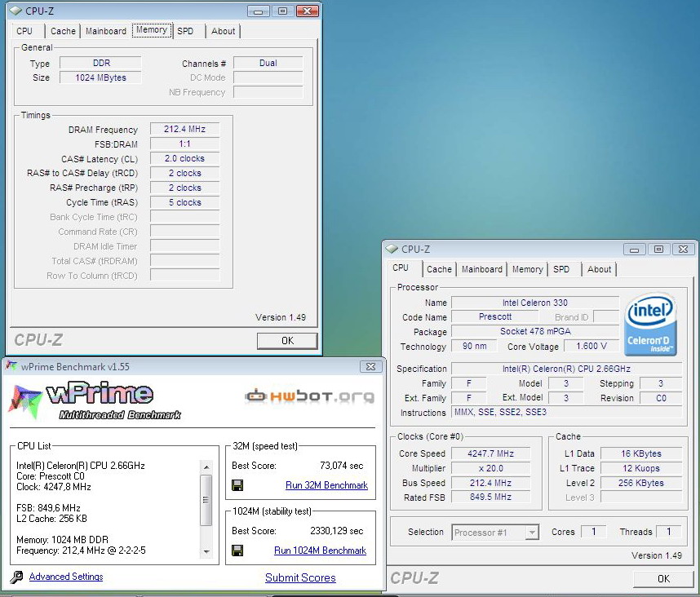
Task: Click the Code Name Prescott field
Action: coord(495,316)
